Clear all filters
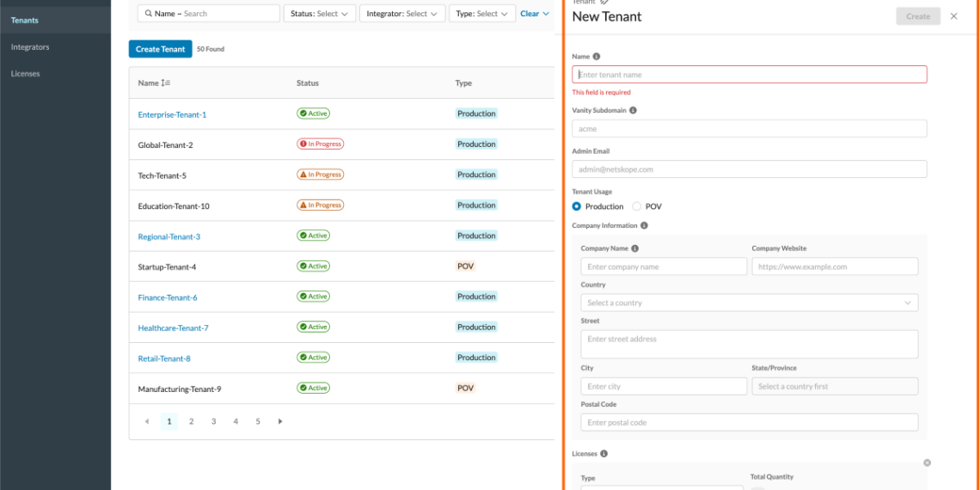 pos(530,13)
